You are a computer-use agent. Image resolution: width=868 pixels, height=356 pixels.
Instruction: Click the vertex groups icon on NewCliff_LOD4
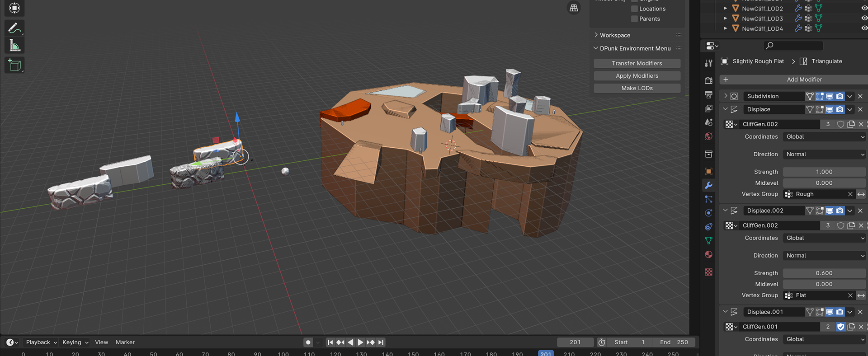pyautogui.click(x=808, y=28)
